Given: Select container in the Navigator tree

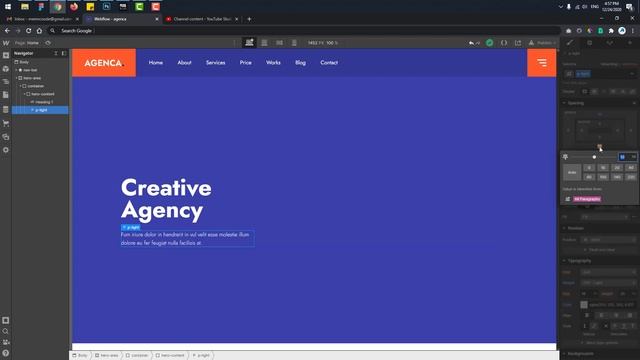Looking at the screenshot, I should click(36, 86).
